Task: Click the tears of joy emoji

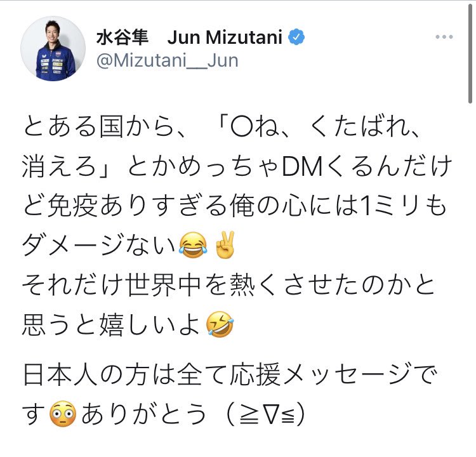Action: coord(193,246)
